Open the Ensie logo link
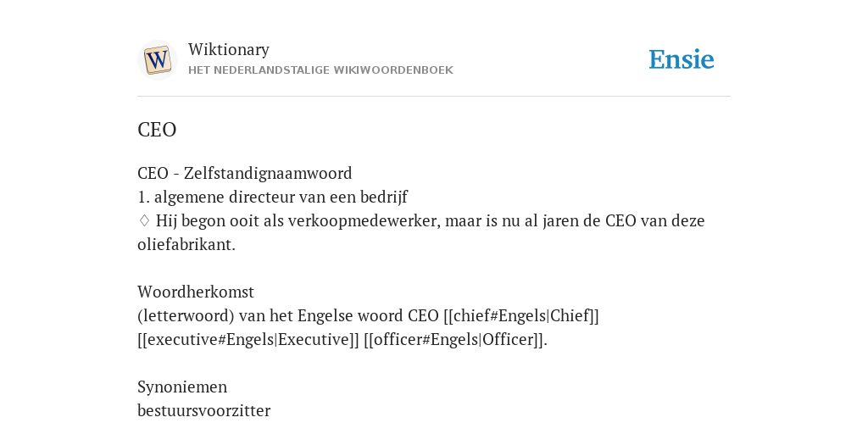 [x=682, y=59]
